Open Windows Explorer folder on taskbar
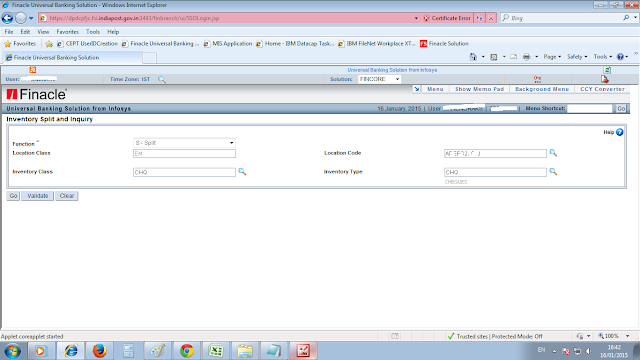This screenshot has width=640, height=360. pyautogui.click(x=244, y=351)
